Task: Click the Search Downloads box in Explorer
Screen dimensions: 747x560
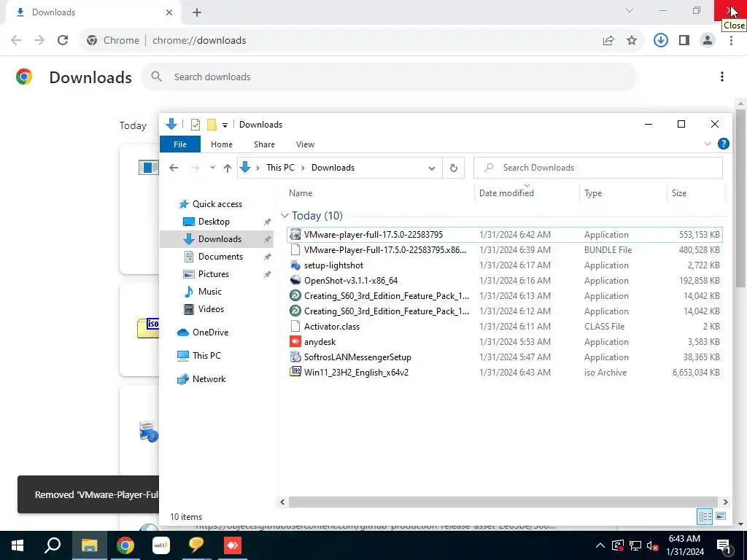Action: point(598,168)
